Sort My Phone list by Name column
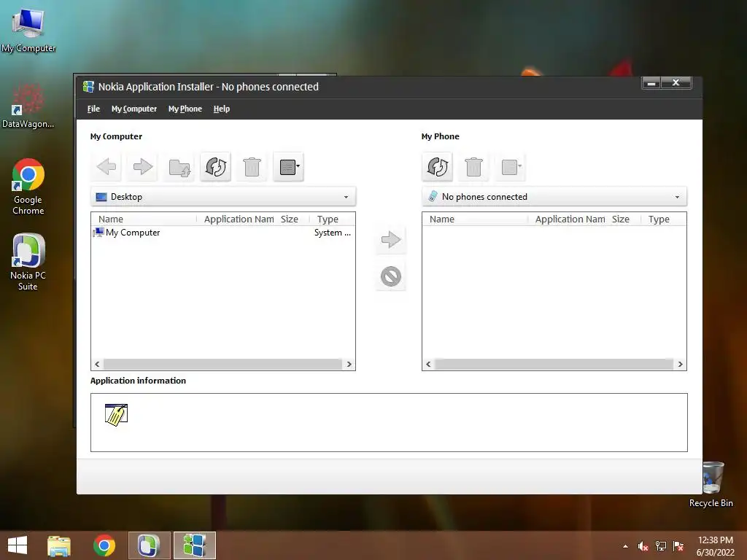Viewport: 747px width, 560px height. click(x=475, y=219)
